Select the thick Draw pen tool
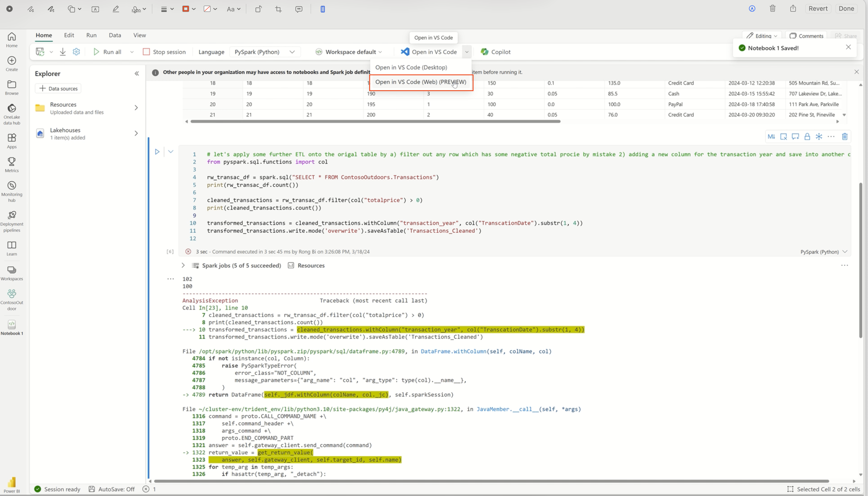 pos(51,9)
